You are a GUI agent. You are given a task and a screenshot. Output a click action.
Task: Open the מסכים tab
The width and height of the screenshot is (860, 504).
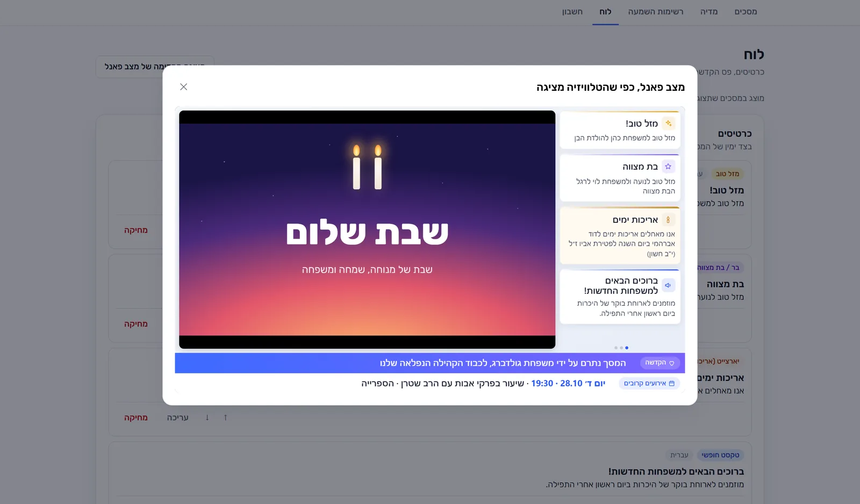746,12
